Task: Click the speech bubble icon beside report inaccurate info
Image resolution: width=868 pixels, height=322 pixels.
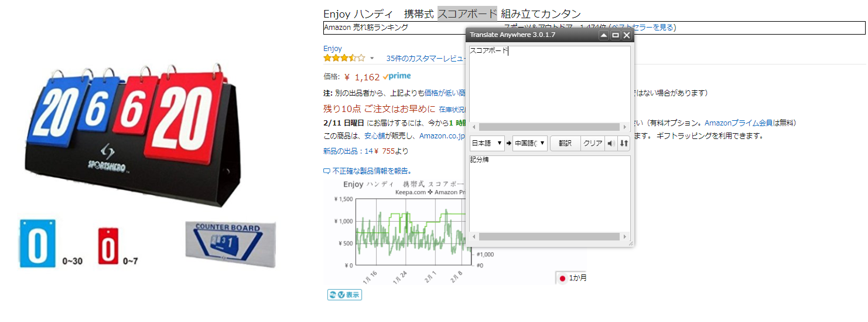Action: (x=327, y=171)
